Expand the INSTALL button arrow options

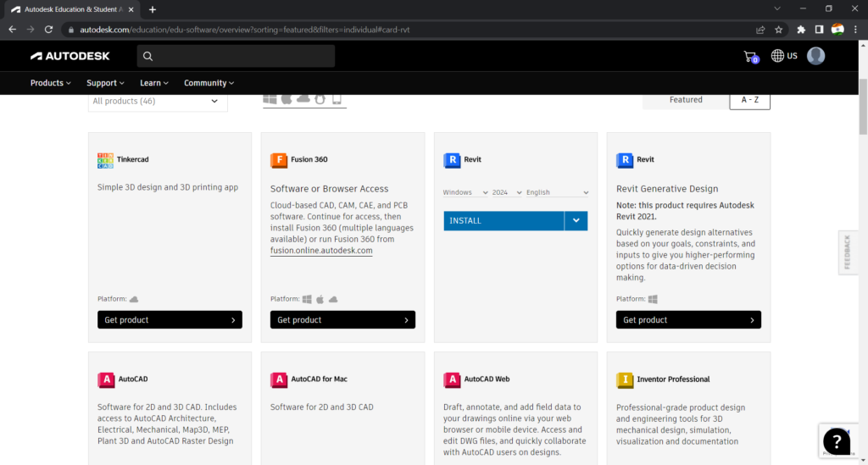point(576,220)
